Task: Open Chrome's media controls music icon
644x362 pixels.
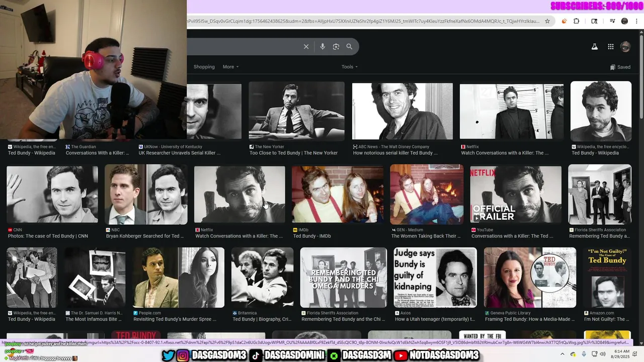Action: tap(612, 21)
